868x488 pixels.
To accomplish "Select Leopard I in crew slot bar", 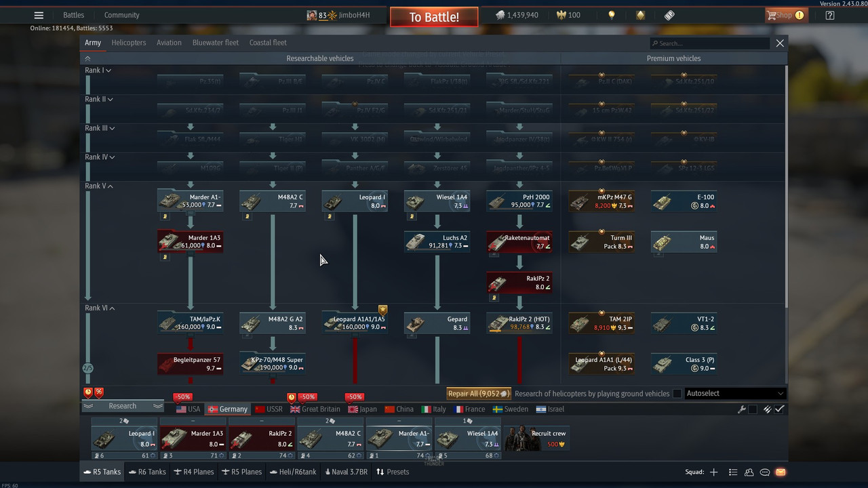I will [124, 439].
